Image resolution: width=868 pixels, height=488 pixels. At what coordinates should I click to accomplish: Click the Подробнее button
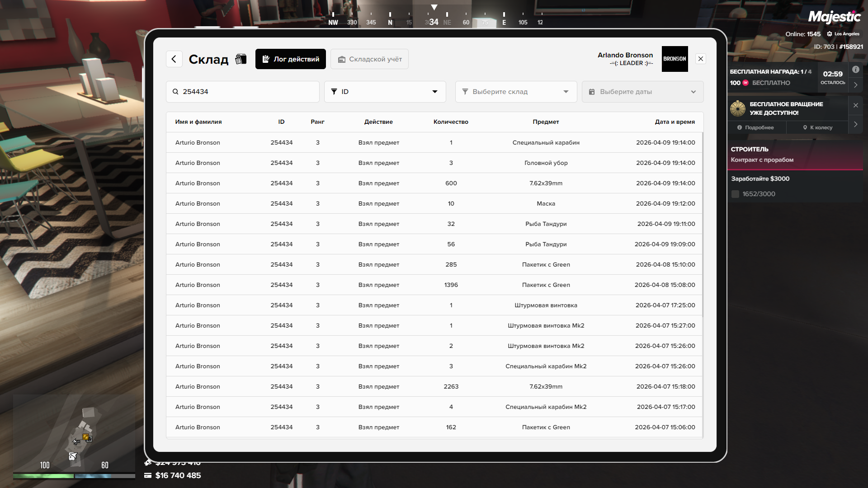[755, 128]
